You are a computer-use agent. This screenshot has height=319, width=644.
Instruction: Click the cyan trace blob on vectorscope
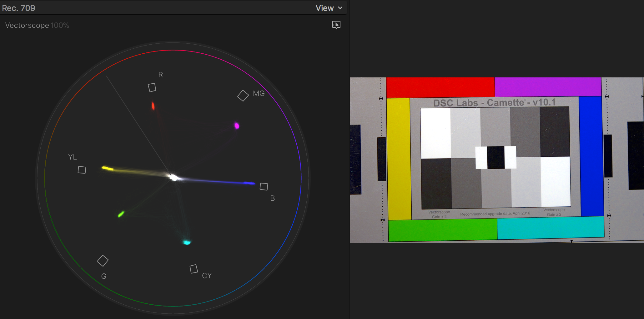pyautogui.click(x=187, y=242)
